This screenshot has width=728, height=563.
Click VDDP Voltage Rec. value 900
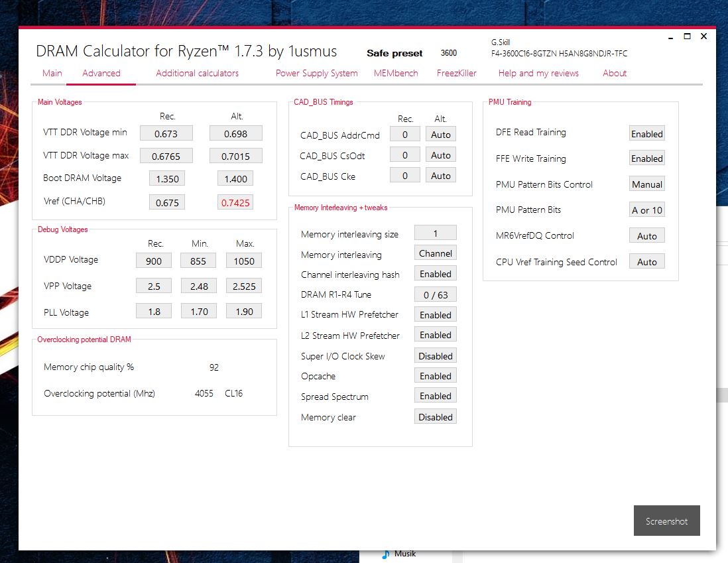click(154, 261)
